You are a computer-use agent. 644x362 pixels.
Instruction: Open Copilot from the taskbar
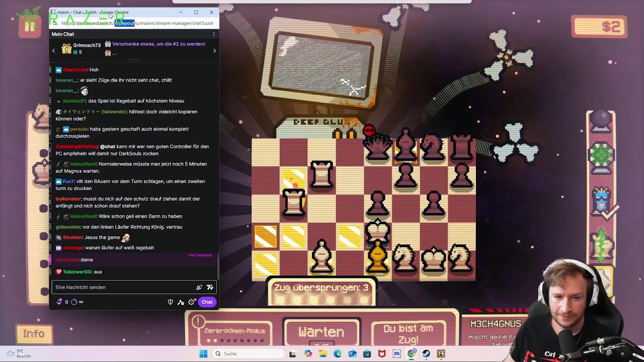[308, 353]
